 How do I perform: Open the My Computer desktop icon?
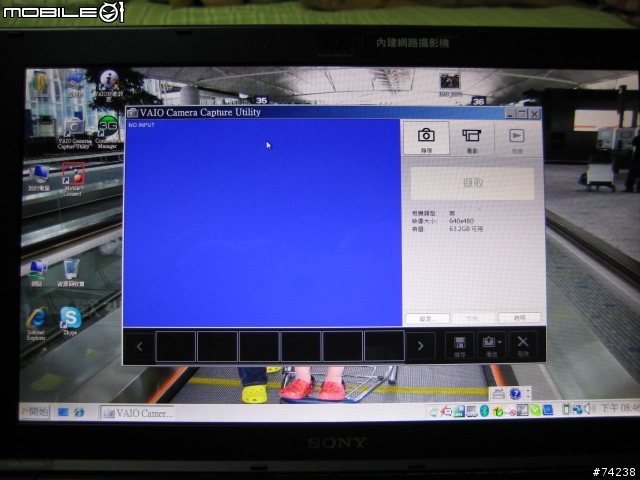click(39, 178)
